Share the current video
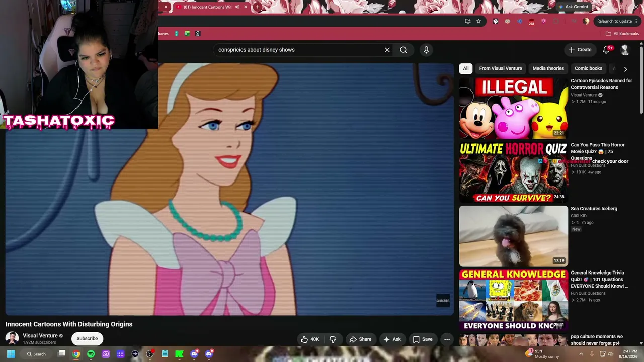This screenshot has height=362, width=644. point(360,339)
